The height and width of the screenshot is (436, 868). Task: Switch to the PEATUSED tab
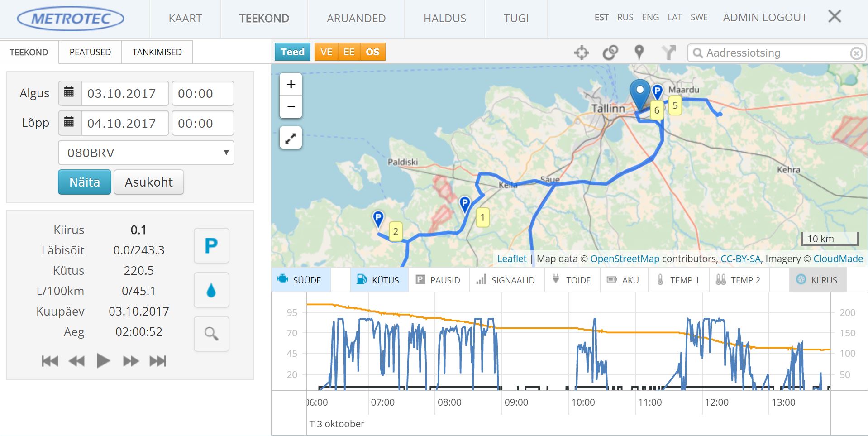(x=90, y=52)
